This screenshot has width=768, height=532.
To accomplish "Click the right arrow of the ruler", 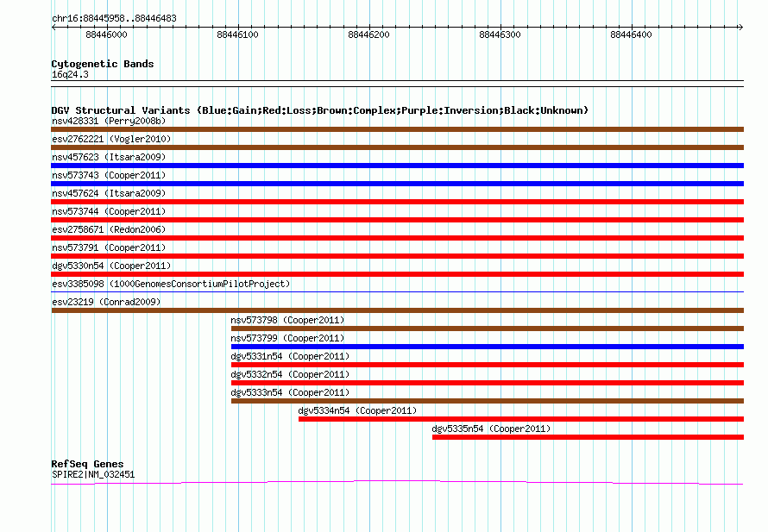I will 741,28.
